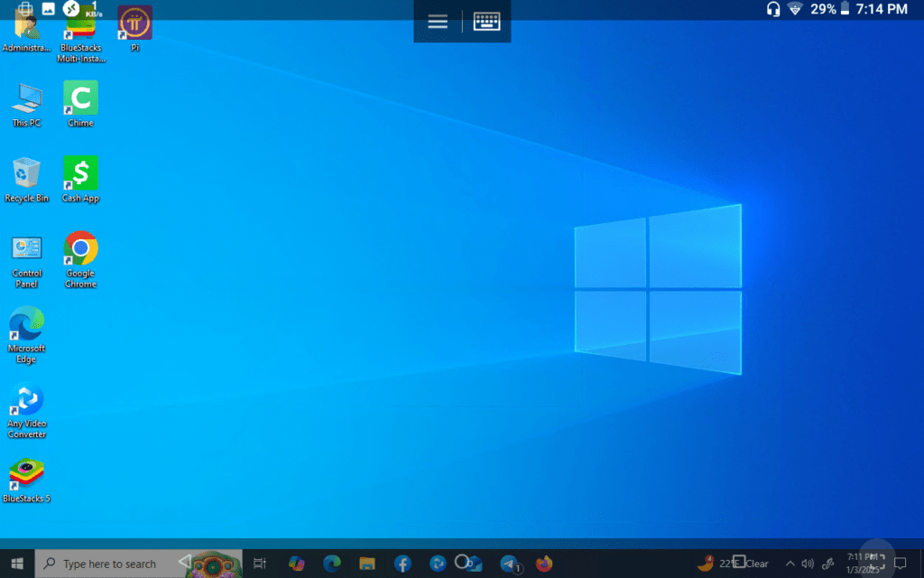Launch BlueStacks Multi-Instance Manager shortcut

(80, 36)
